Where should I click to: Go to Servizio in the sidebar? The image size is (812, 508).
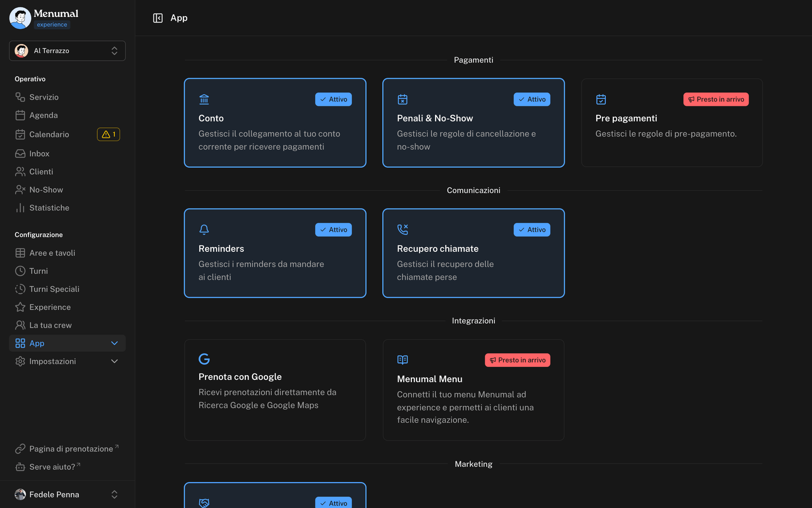(x=67, y=97)
